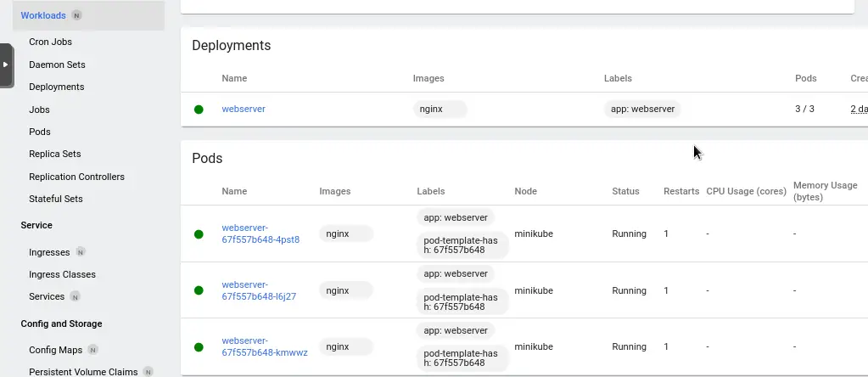
Task: Open Persistent Volume Claims
Action: tap(83, 373)
